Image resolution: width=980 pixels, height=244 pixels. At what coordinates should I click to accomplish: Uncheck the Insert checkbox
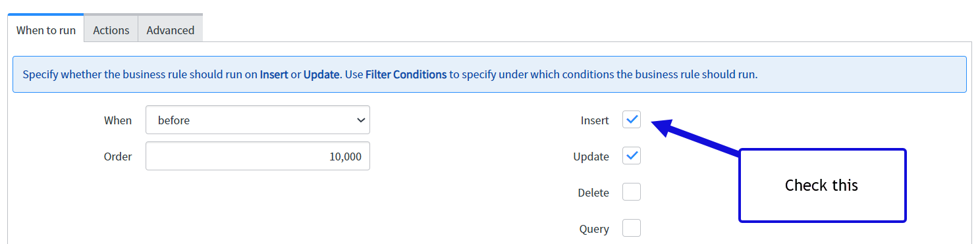632,120
